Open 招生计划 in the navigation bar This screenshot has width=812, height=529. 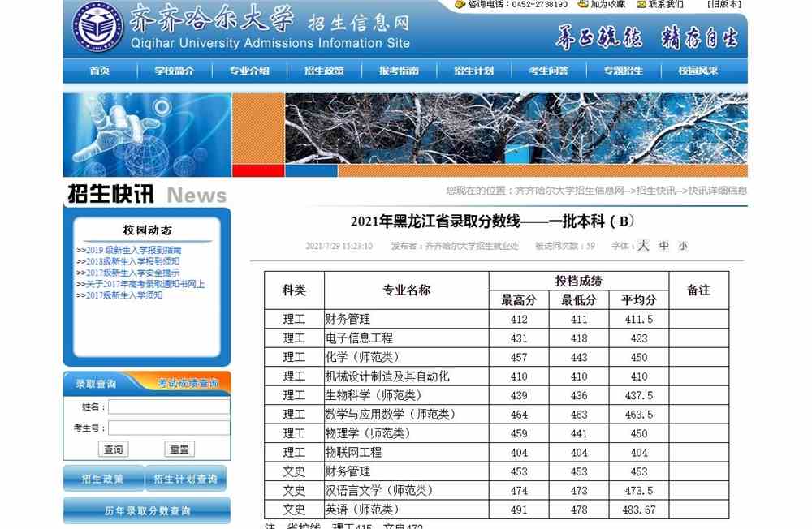pos(474,71)
